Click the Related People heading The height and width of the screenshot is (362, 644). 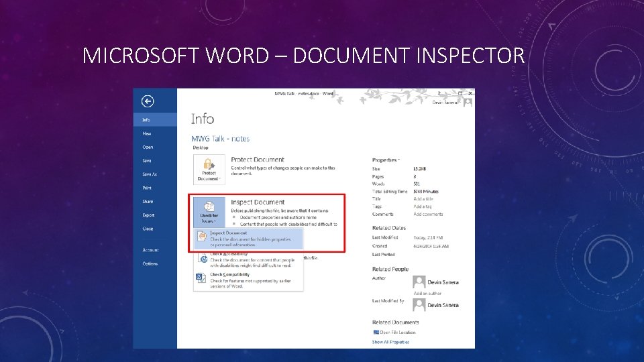pos(390,269)
